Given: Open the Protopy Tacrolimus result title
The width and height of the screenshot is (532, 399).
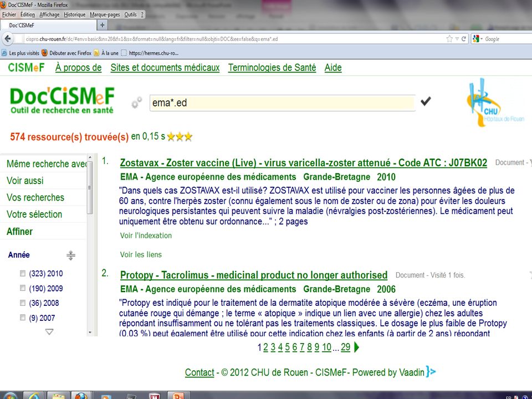Looking at the screenshot, I should (x=254, y=275).
